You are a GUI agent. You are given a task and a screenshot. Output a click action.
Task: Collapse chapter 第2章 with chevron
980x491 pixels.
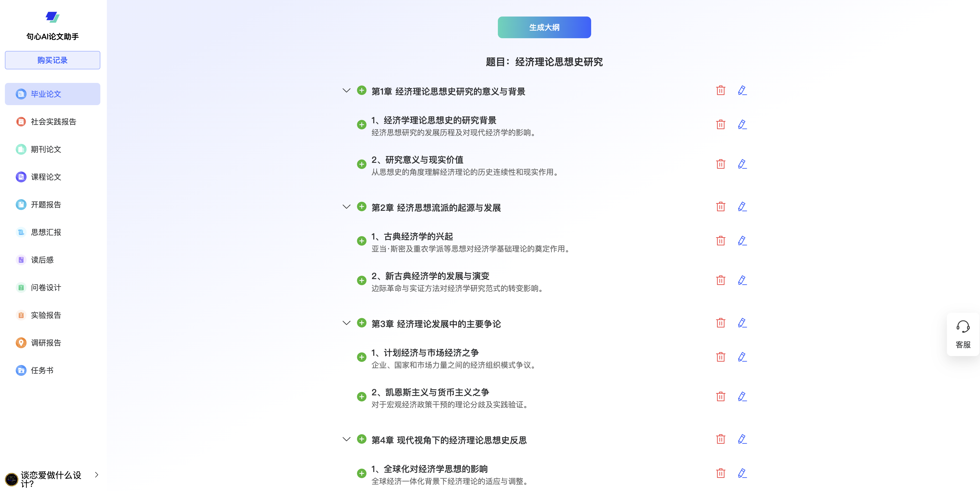click(346, 207)
